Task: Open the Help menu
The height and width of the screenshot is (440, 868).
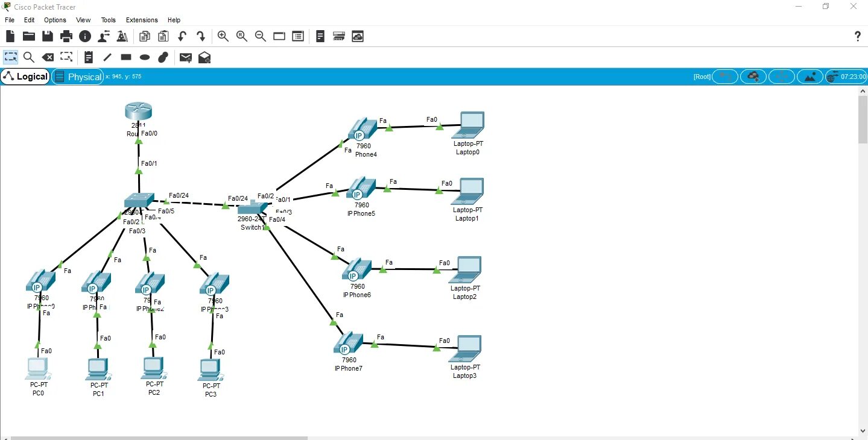Action: click(174, 20)
